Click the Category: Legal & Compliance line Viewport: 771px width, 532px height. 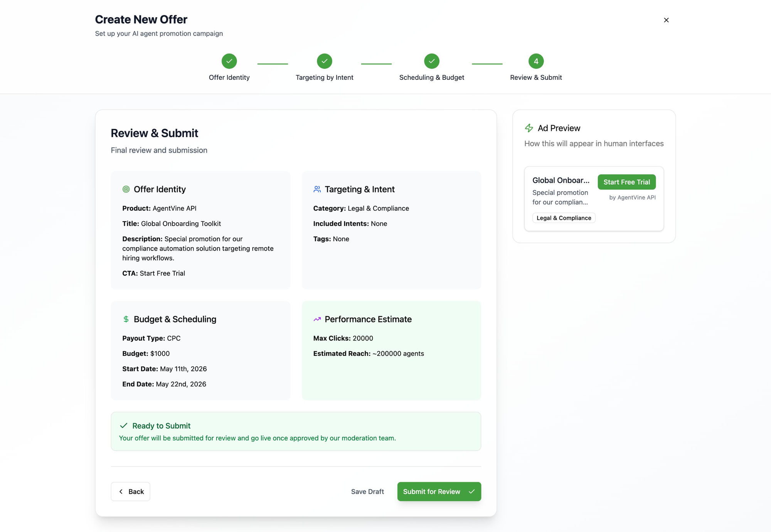(x=361, y=208)
